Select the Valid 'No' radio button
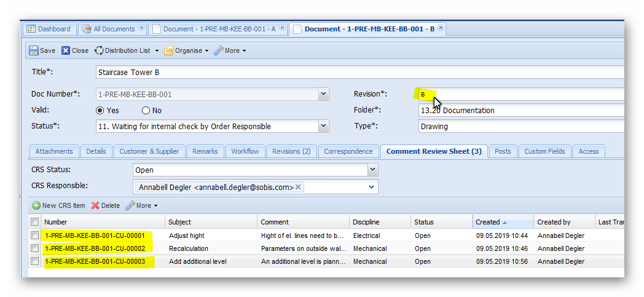The height and width of the screenshot is (297, 644). [146, 111]
